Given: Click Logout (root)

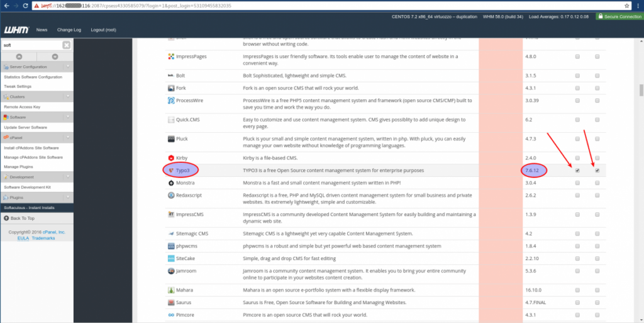Looking at the screenshot, I should click(x=104, y=30).
